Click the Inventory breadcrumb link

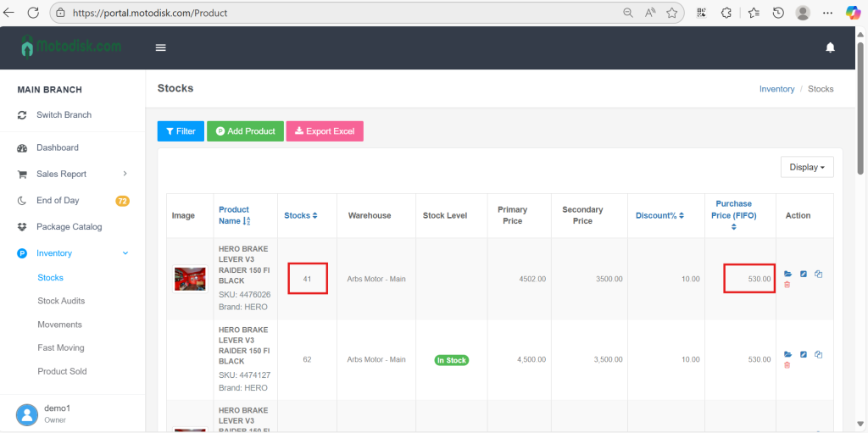tap(776, 89)
